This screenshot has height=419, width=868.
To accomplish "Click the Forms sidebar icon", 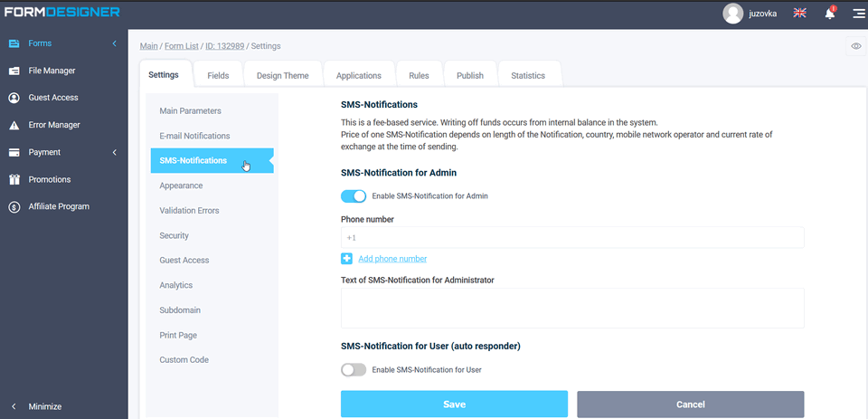I will (14, 43).
